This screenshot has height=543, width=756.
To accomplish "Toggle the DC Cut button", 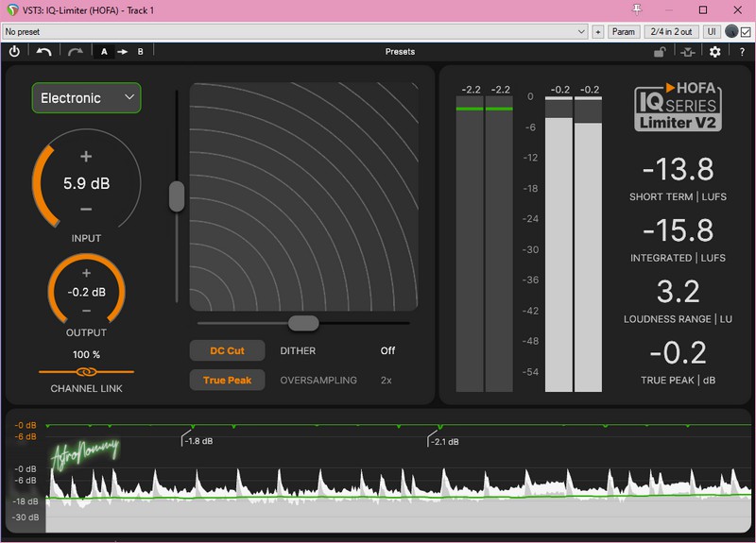I will coord(227,350).
